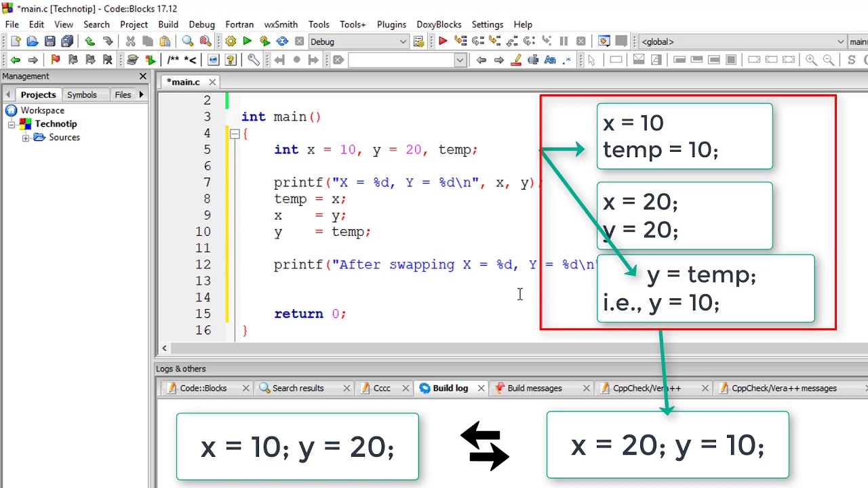
Task: Open the show target dialog icon
Action: pyautogui.click(x=418, y=41)
